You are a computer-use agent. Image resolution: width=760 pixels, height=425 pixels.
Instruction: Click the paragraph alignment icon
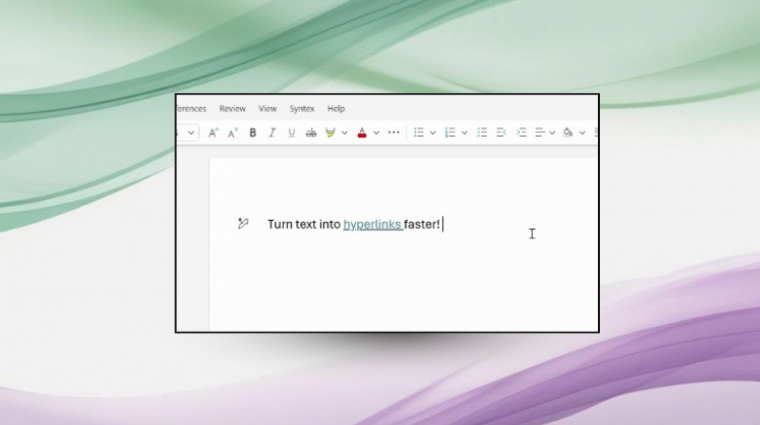click(539, 133)
